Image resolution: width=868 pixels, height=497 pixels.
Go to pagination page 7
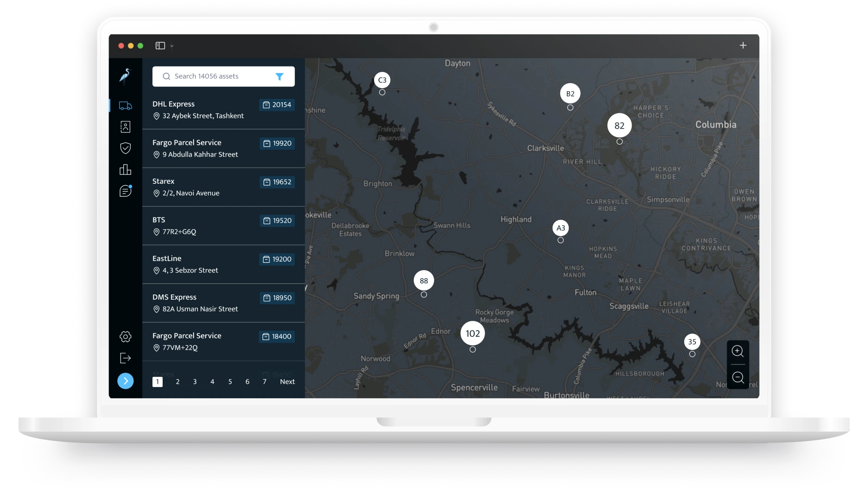264,382
